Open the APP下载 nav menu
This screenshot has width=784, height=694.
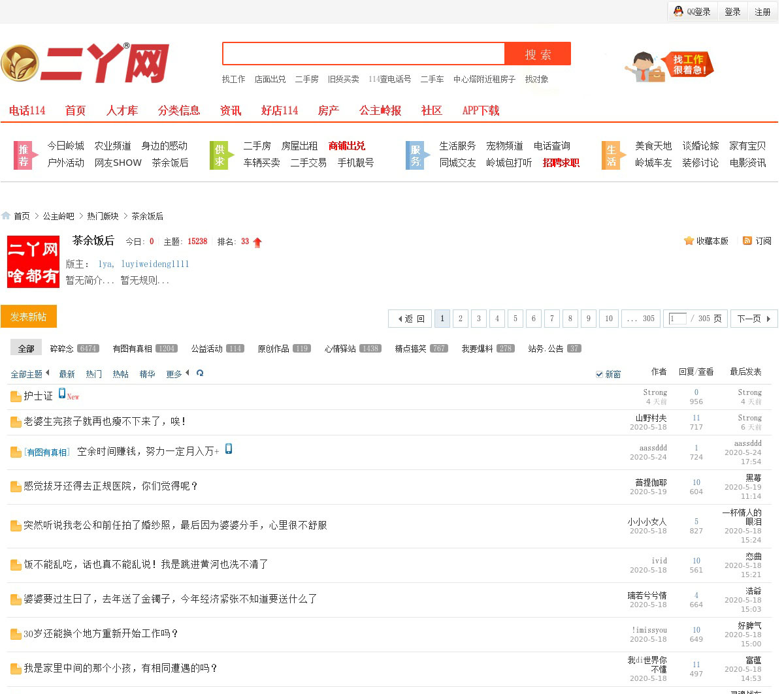tap(481, 110)
